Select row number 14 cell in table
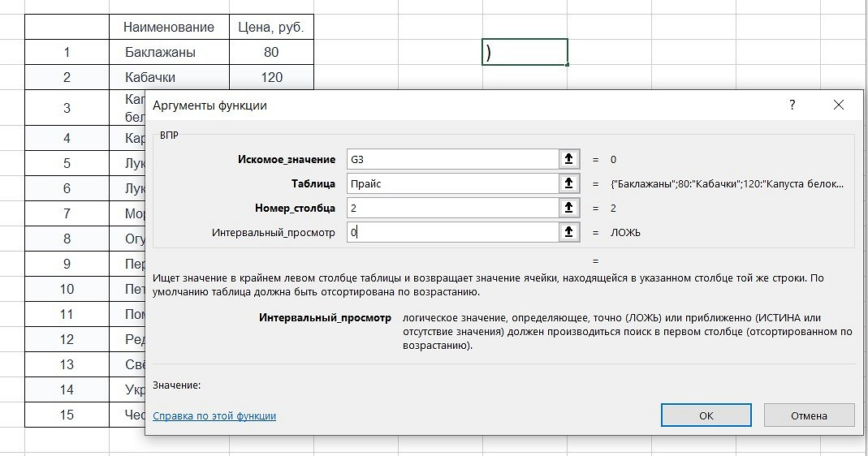 (x=67, y=389)
